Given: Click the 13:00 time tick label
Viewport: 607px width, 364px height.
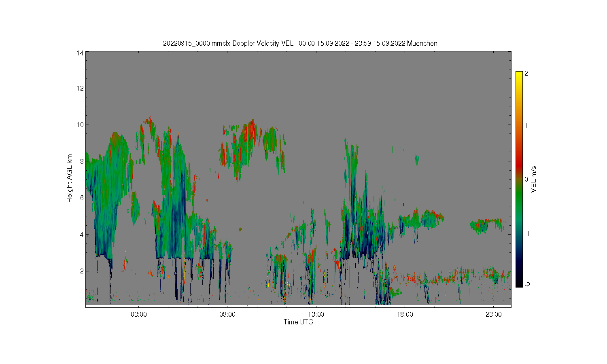Looking at the screenshot, I should pos(316,314).
